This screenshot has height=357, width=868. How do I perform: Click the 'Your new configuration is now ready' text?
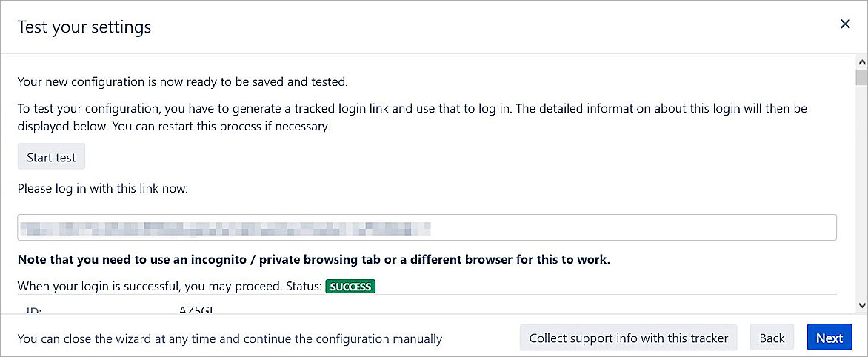(x=182, y=81)
